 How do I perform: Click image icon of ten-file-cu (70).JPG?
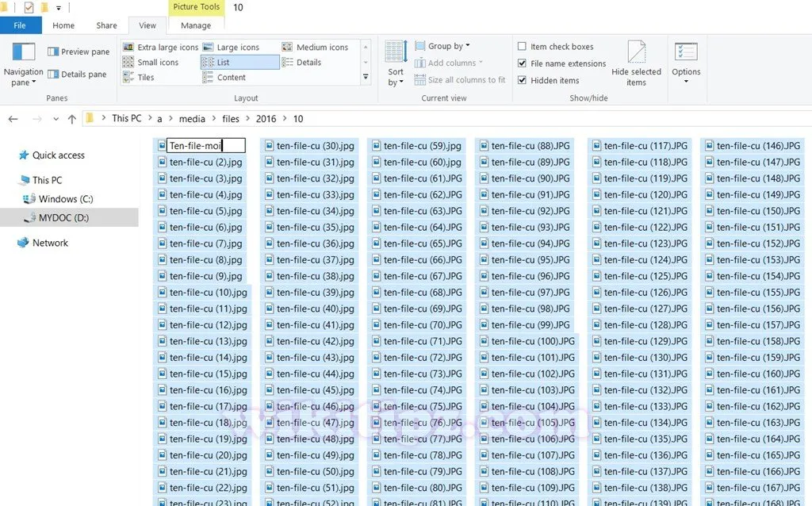(x=377, y=324)
